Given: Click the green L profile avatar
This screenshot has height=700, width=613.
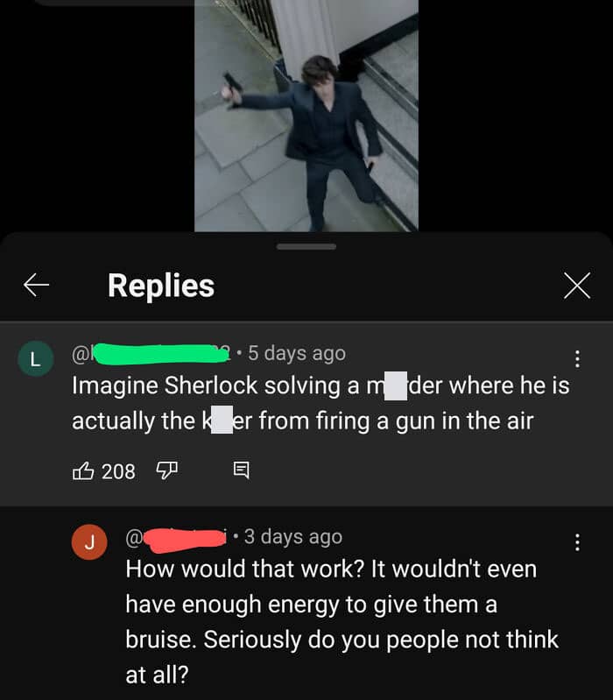Looking at the screenshot, I should pos(36,358).
